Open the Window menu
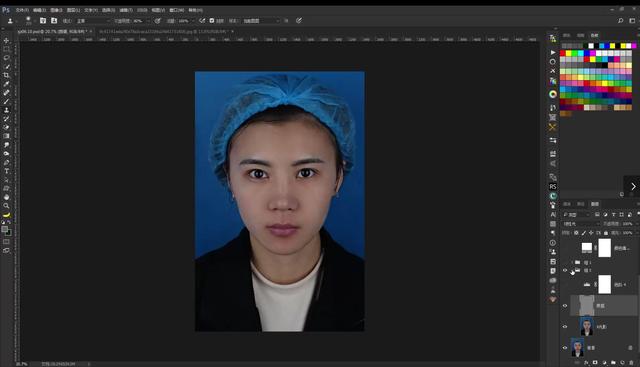Viewport: 640px width, 367px height. [x=177, y=10]
